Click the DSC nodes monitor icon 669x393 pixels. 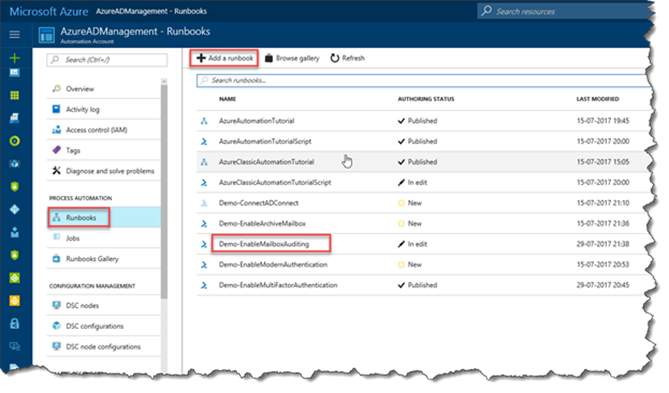[56, 305]
